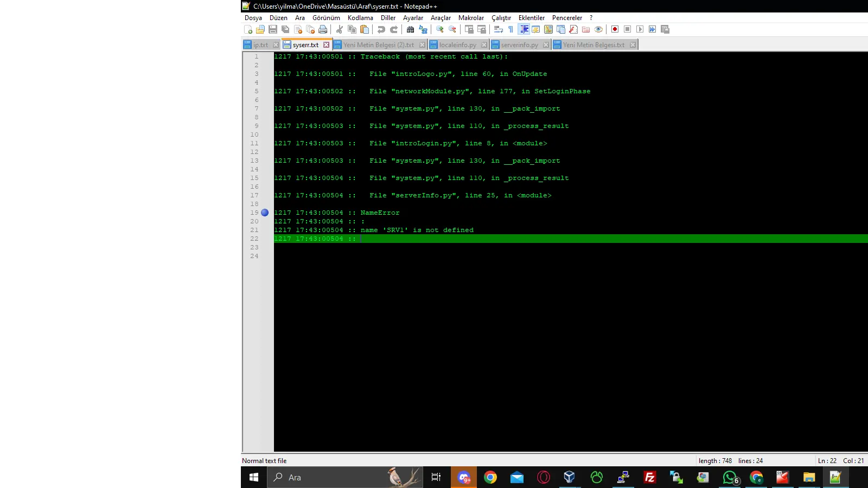This screenshot has width=868, height=488.
Task: Cut the selection with the scissors icon
Action: [340, 29]
